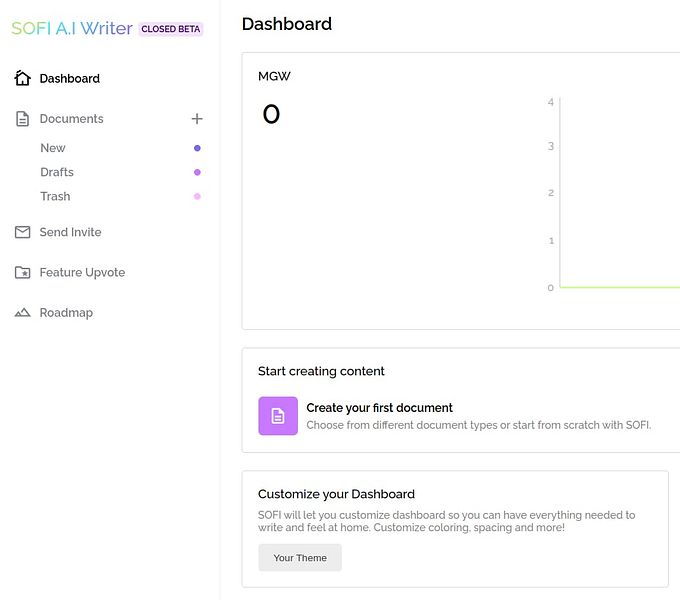This screenshot has height=600, width=680.
Task: Click the green line in the MGW chart
Action: 620,287
